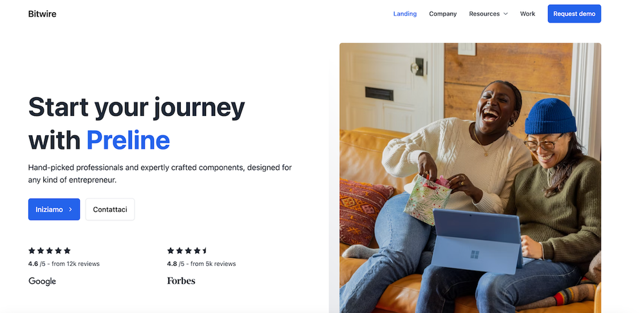
Task: Click the 4.8 from 5k reviews text
Action: click(202, 263)
